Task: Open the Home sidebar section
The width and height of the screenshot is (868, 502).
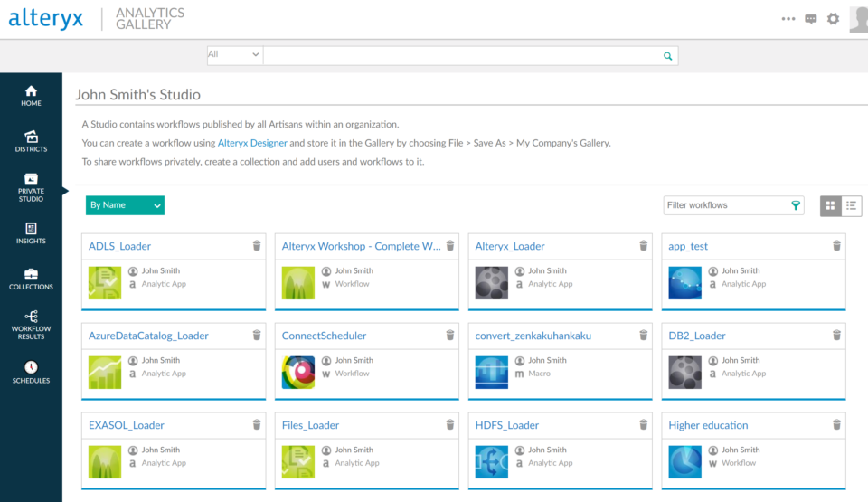Action: (x=31, y=96)
